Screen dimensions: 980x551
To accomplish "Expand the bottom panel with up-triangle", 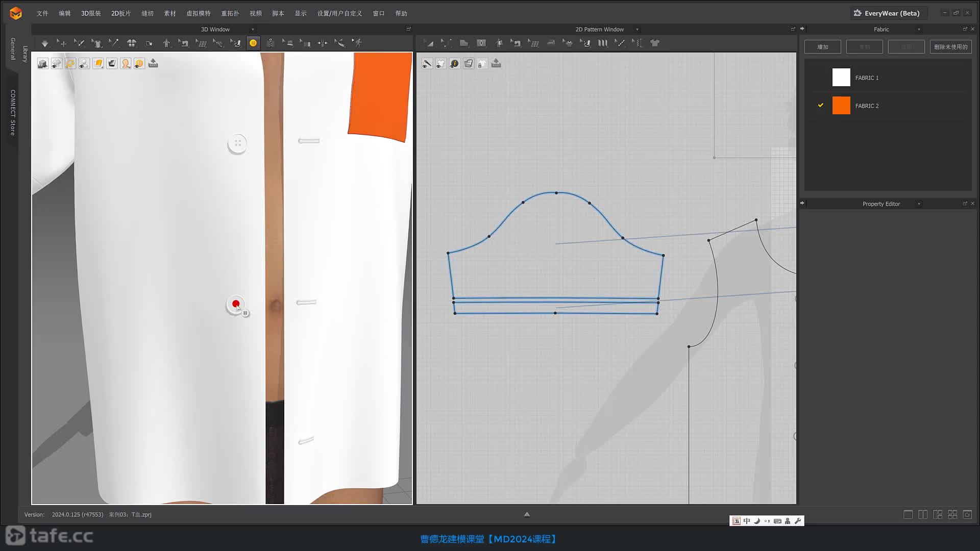I will [527, 514].
